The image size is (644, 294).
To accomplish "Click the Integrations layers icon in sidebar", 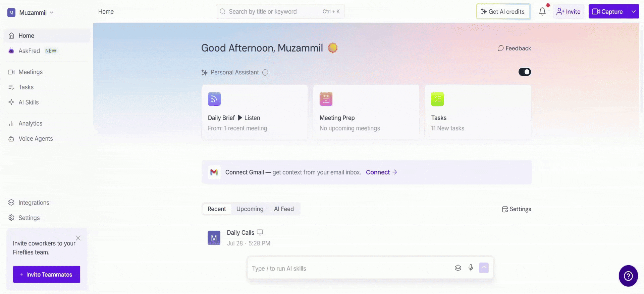I will 11,203.
